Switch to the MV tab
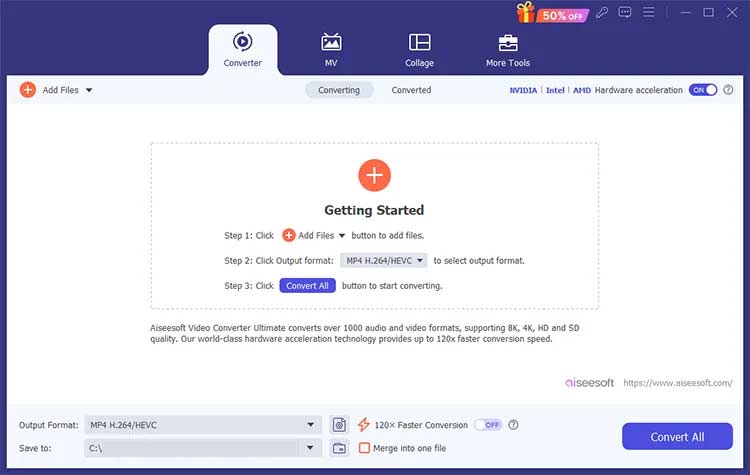This screenshot has width=750, height=475. pos(331,50)
